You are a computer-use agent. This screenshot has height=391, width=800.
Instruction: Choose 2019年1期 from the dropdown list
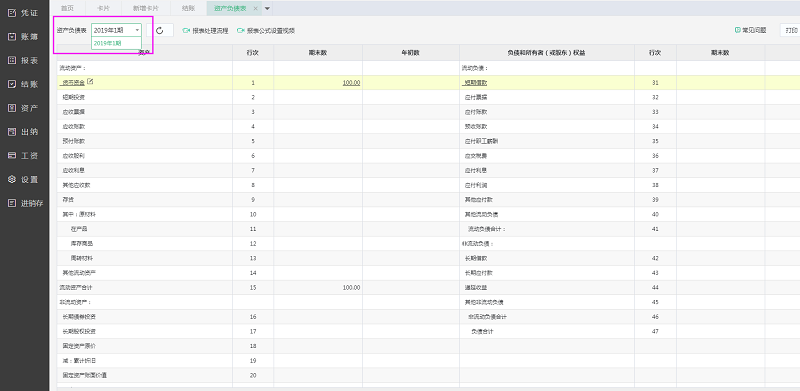click(116, 43)
